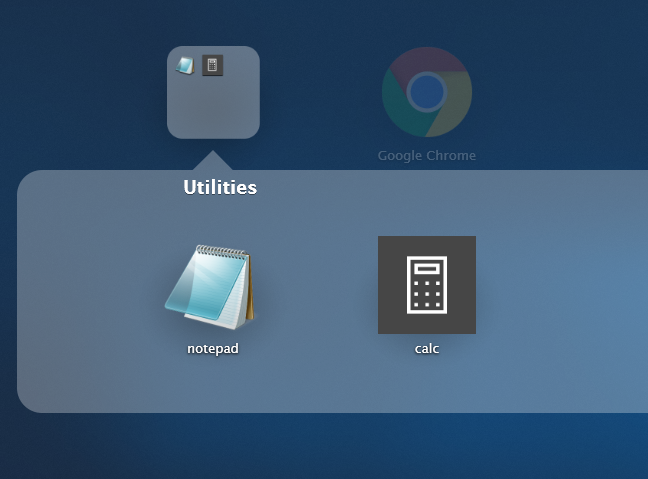Click the "Google Chrome" label text
This screenshot has width=648, height=479.
pyautogui.click(x=427, y=156)
